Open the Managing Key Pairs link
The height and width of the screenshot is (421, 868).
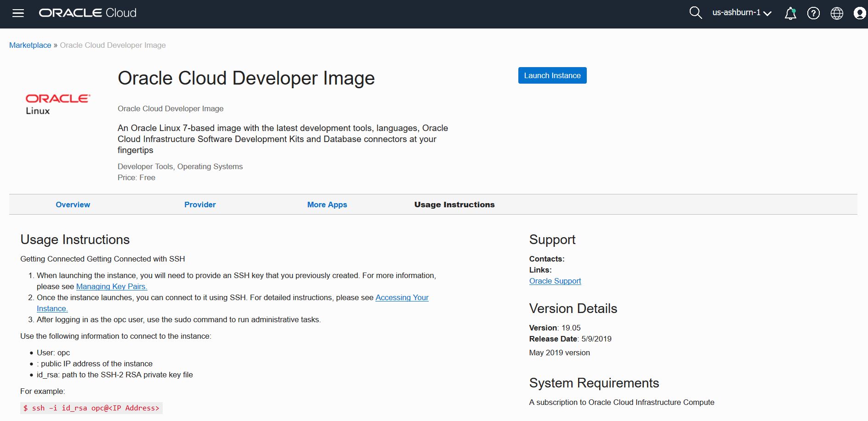112,286
